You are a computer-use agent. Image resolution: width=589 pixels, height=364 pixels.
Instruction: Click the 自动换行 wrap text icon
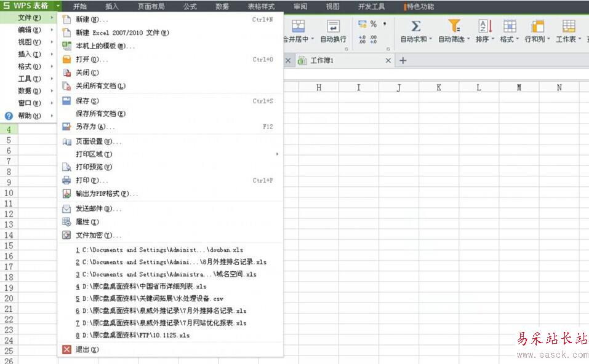(333, 26)
